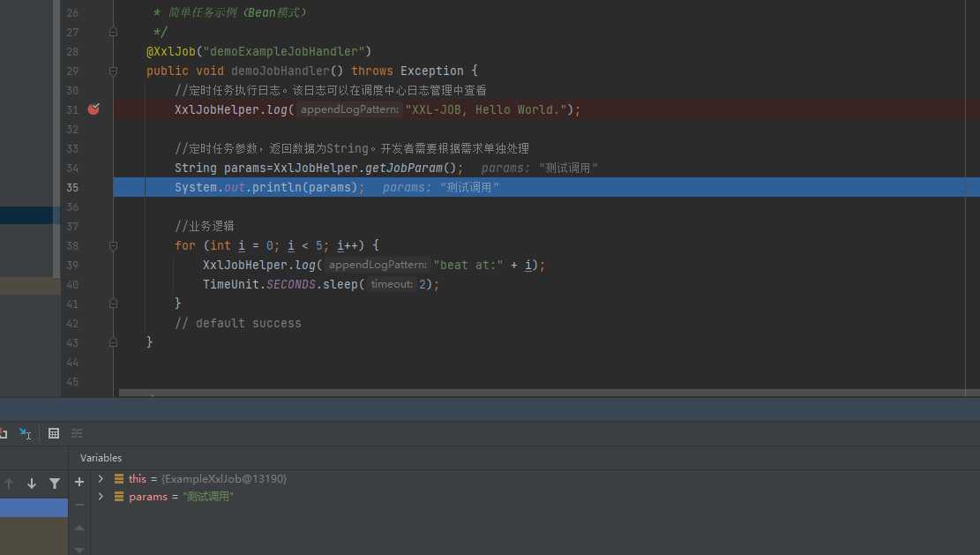Click the line 35 number in gutter

pyautogui.click(x=72, y=187)
